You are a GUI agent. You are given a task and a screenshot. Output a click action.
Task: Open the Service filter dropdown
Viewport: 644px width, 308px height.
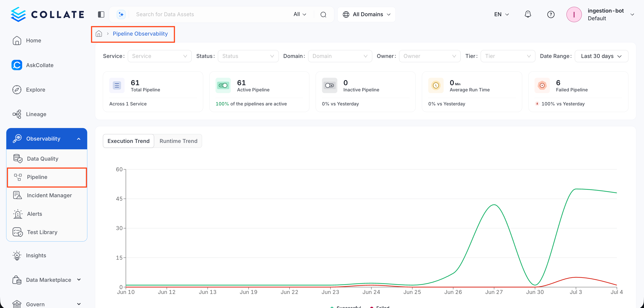pyautogui.click(x=160, y=56)
